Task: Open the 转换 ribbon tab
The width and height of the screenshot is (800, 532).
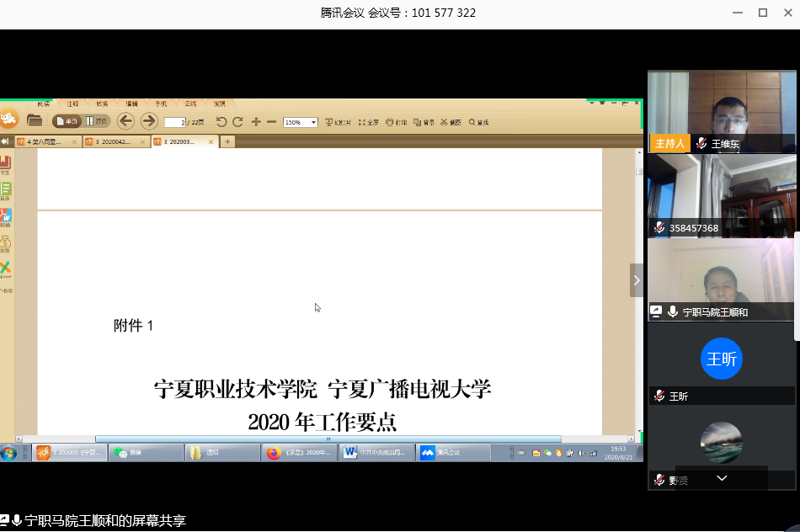Action: (x=102, y=104)
